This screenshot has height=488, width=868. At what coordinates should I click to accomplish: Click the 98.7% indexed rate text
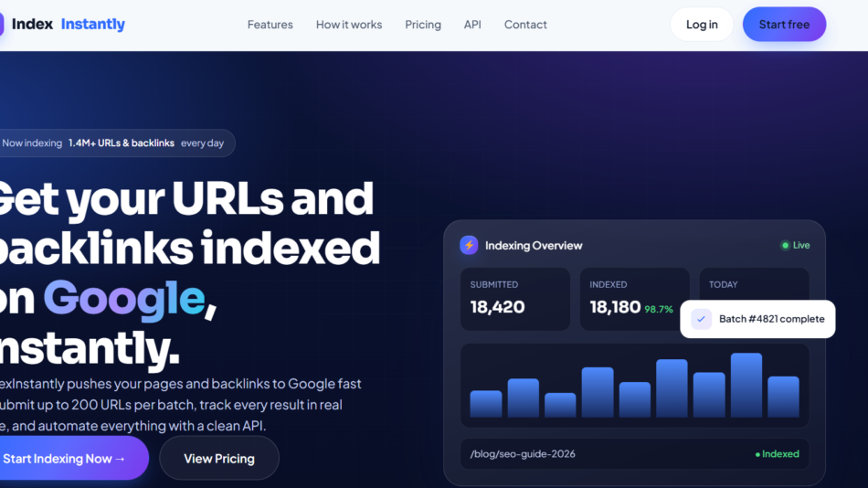659,309
